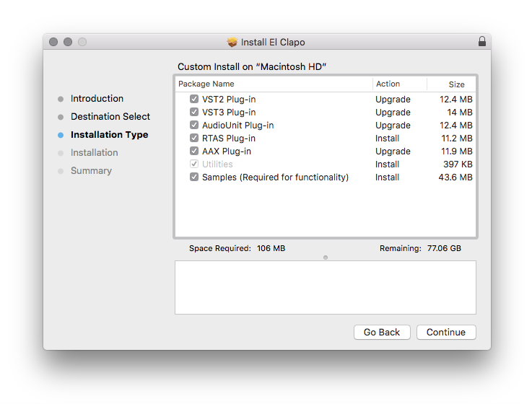Click the Continue button

(445, 333)
